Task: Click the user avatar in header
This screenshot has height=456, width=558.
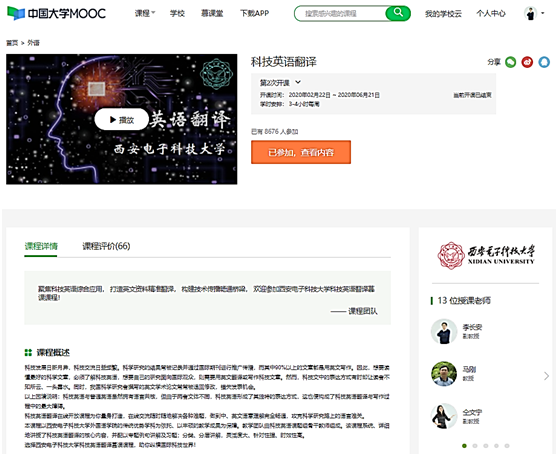Action: (x=530, y=14)
